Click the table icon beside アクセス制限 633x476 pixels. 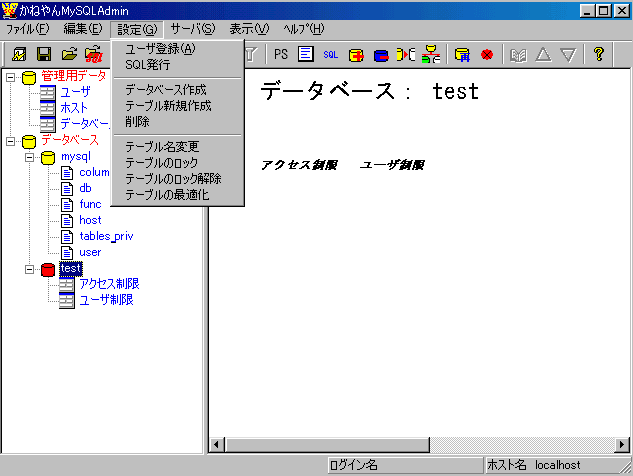tap(67, 285)
